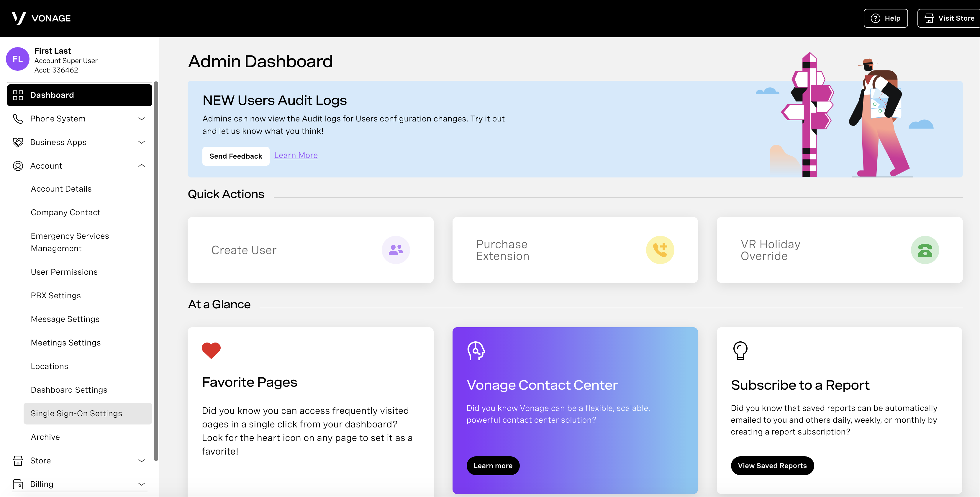
Task: Click the Business Apps icon
Action: click(18, 142)
